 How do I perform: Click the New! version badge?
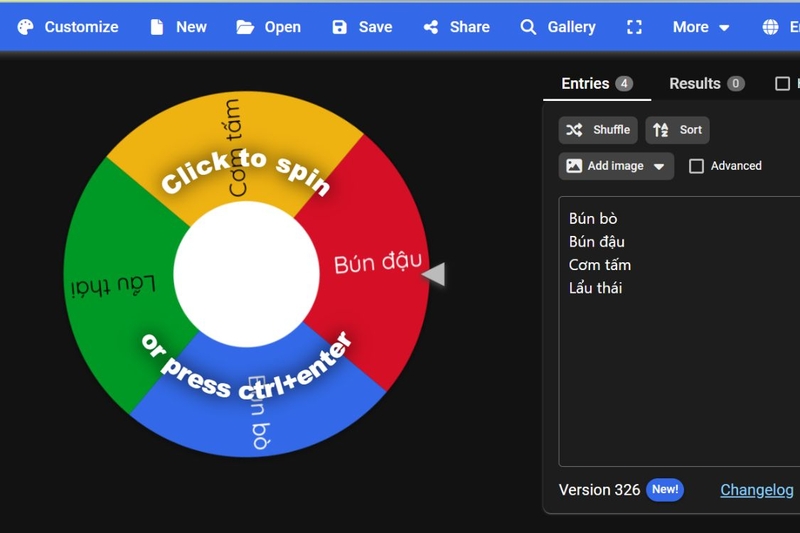click(x=665, y=490)
